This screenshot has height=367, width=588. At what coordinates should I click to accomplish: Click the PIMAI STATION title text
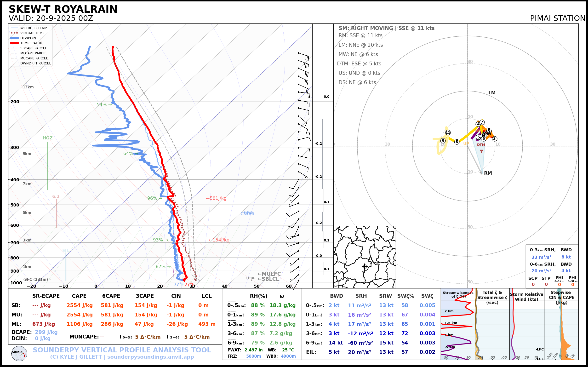(x=557, y=18)
